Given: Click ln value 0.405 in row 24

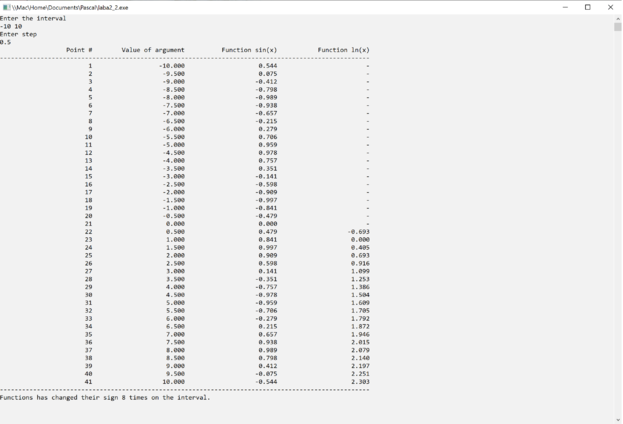Looking at the screenshot, I should [x=360, y=247].
